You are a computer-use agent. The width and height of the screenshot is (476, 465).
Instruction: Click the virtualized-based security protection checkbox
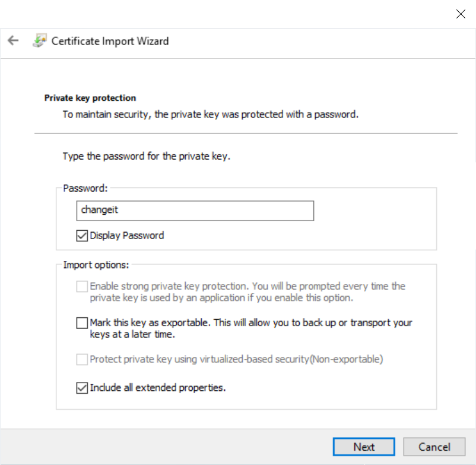tap(82, 359)
